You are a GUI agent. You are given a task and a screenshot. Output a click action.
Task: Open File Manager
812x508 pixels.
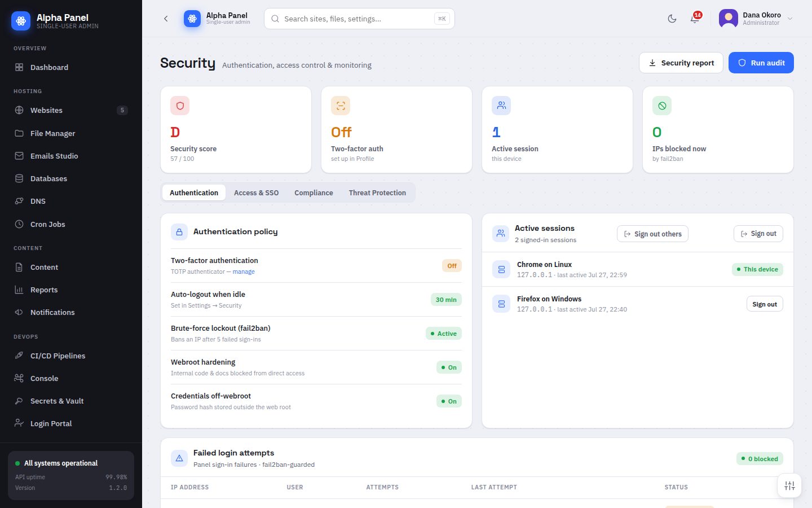pyautogui.click(x=71, y=133)
